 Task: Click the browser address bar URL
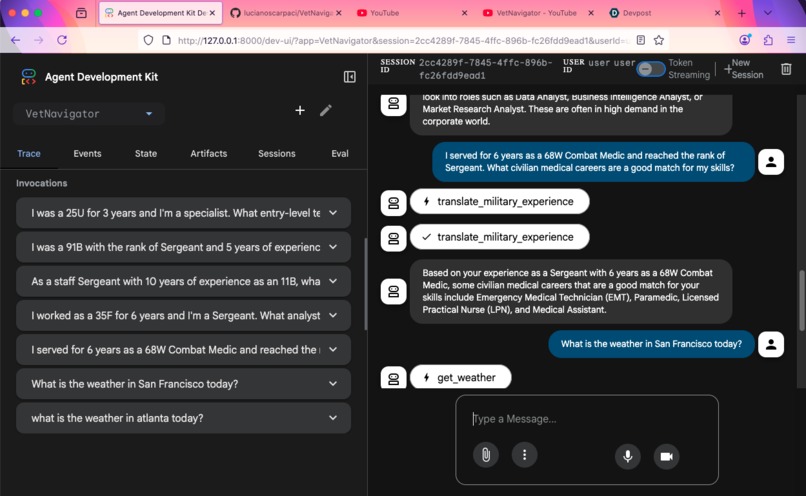coord(404,40)
